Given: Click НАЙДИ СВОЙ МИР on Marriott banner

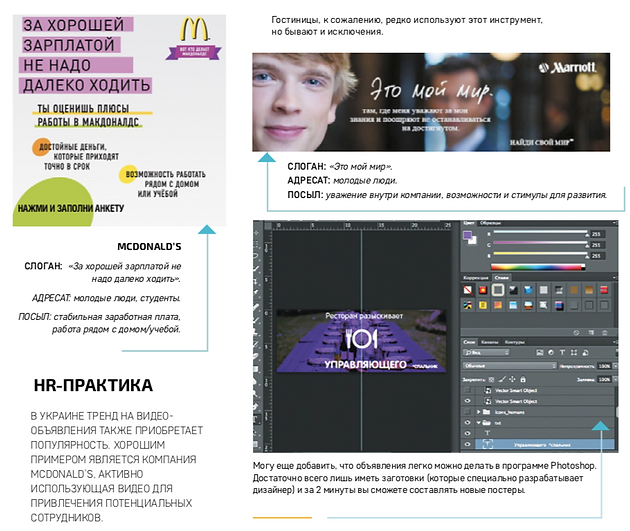Looking at the screenshot, I should pos(541,142).
